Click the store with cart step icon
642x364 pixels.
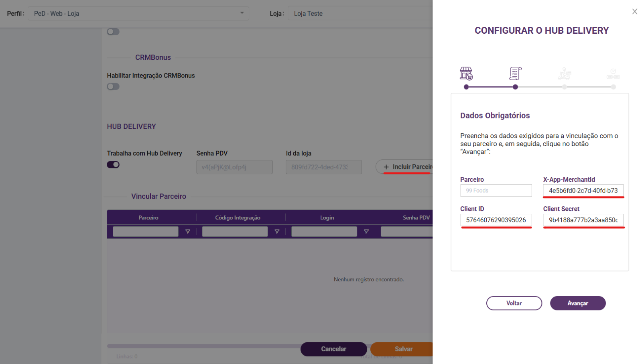click(466, 74)
